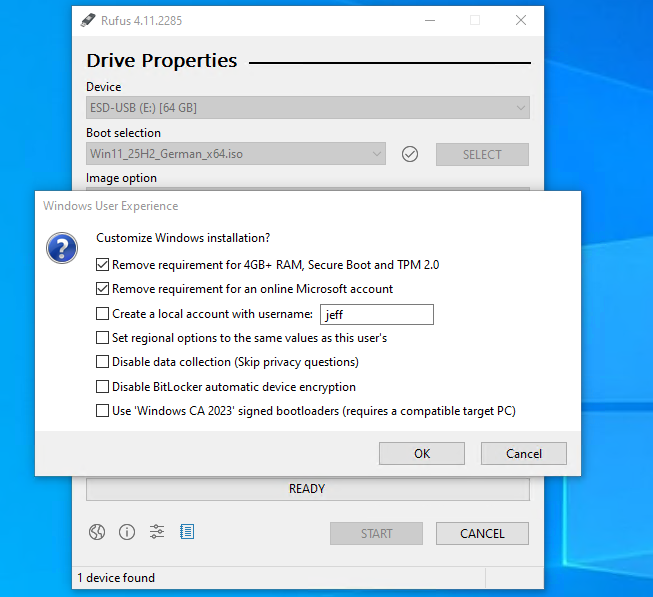
Task: Check disable BitLocker automatic device encryption
Action: [103, 387]
